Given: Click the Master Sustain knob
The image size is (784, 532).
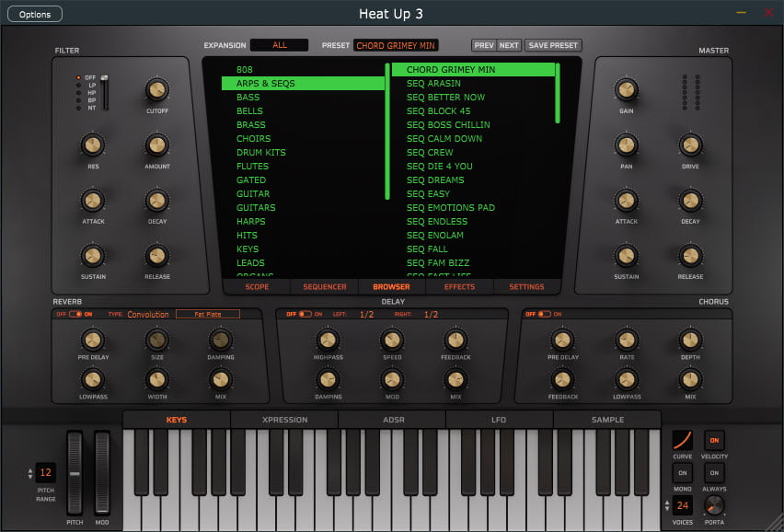Looking at the screenshot, I should (626, 256).
